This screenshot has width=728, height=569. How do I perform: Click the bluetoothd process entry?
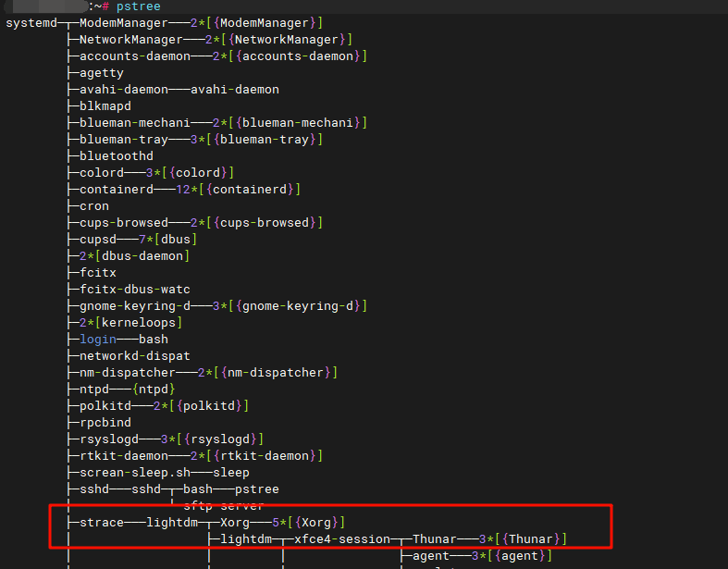coord(116,156)
